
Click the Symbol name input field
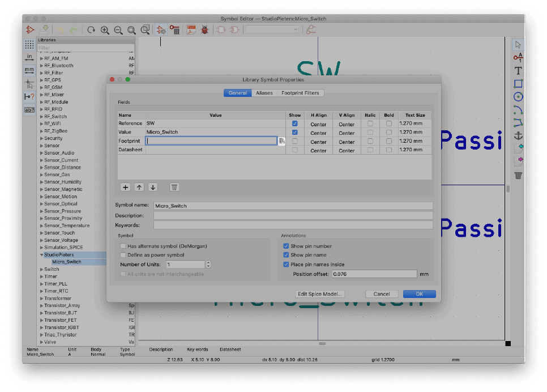click(293, 206)
